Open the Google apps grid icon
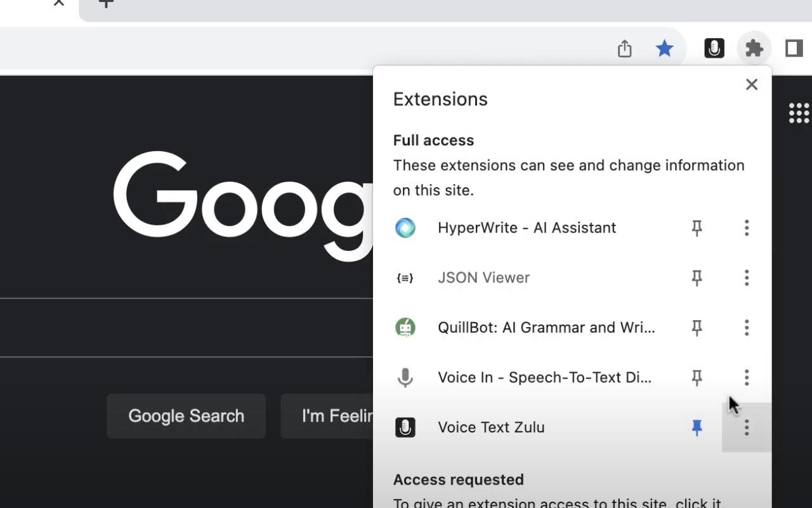The image size is (812, 508). 799,113
